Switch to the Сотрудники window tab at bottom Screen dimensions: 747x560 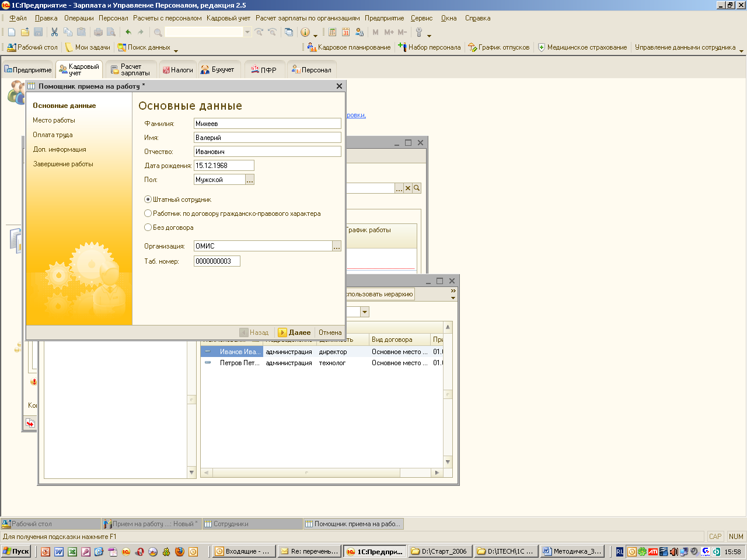[x=252, y=524]
